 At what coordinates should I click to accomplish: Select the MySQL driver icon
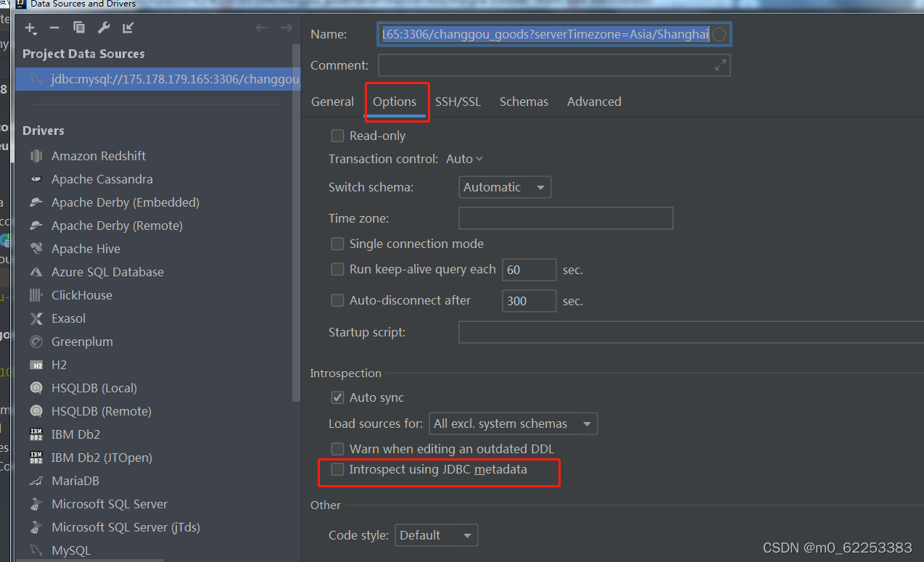point(36,550)
